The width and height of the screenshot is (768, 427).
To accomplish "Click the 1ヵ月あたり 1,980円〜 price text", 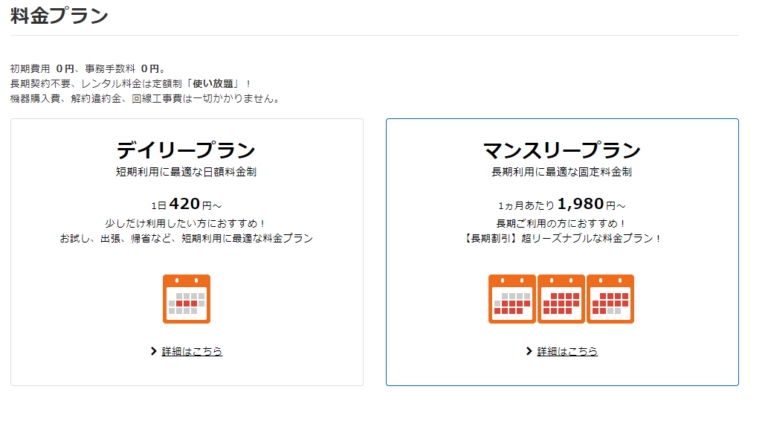I will click(562, 204).
